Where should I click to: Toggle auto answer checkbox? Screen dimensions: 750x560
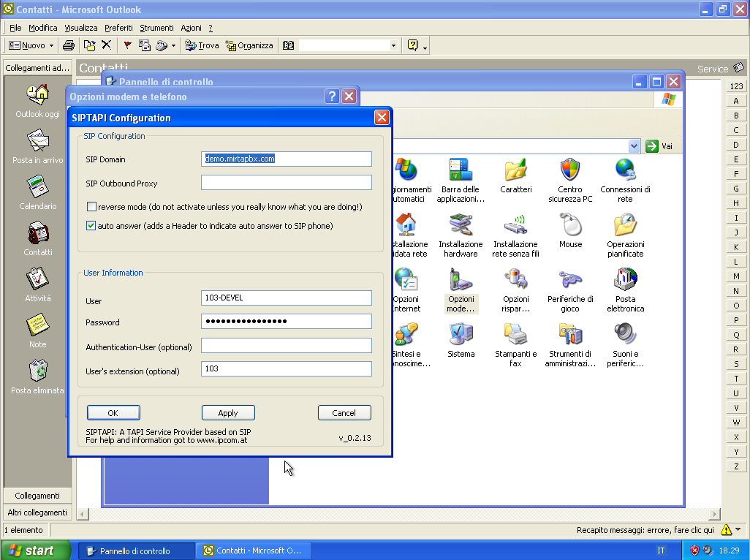click(x=91, y=226)
